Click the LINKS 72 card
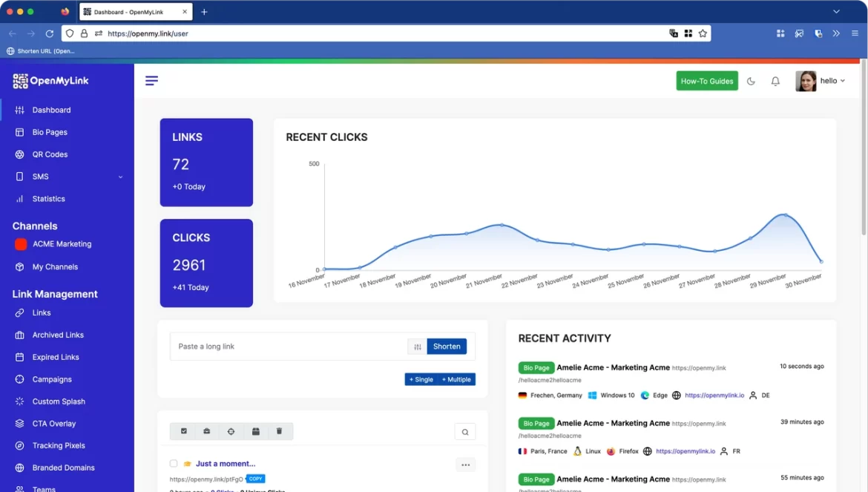 pos(206,163)
